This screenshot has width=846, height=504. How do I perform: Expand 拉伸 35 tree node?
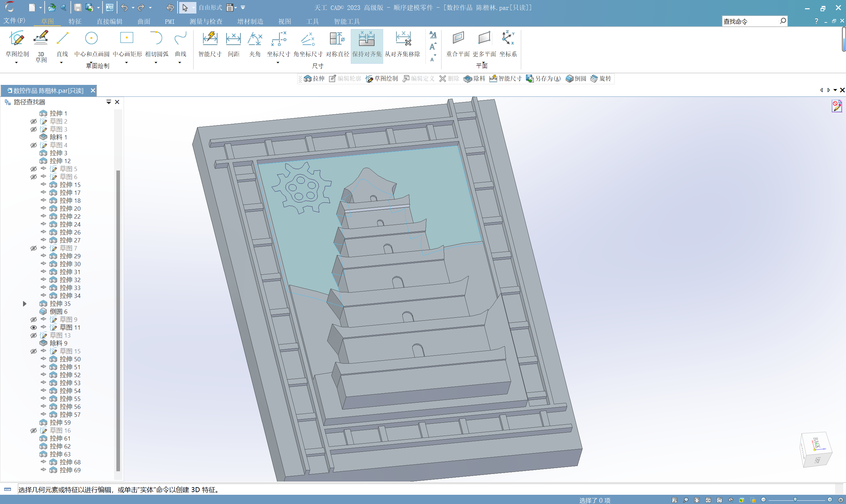pyautogui.click(x=24, y=304)
